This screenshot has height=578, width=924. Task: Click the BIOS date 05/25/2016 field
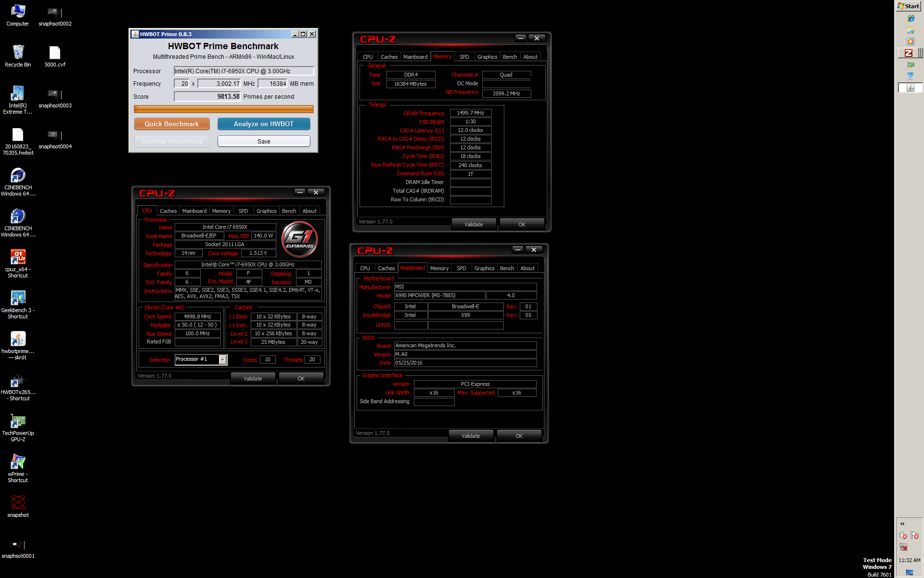coord(465,363)
